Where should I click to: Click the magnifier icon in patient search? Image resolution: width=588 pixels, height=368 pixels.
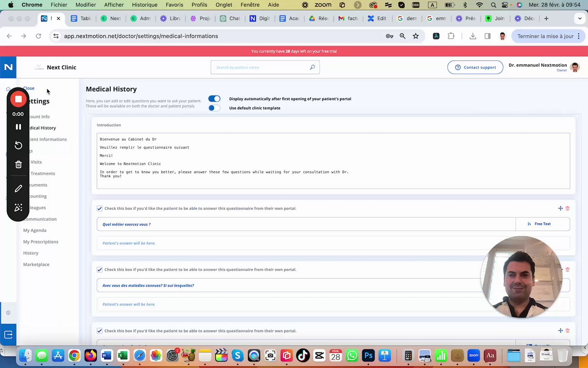(x=312, y=67)
